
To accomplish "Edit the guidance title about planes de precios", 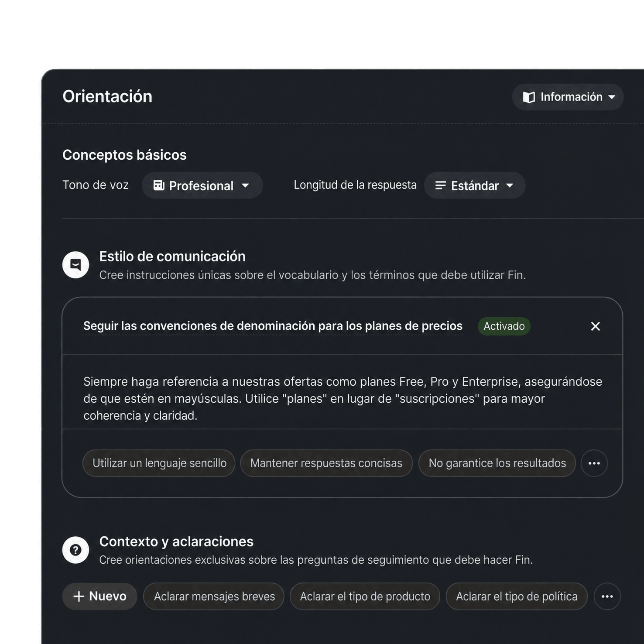I will pyautogui.click(x=273, y=326).
